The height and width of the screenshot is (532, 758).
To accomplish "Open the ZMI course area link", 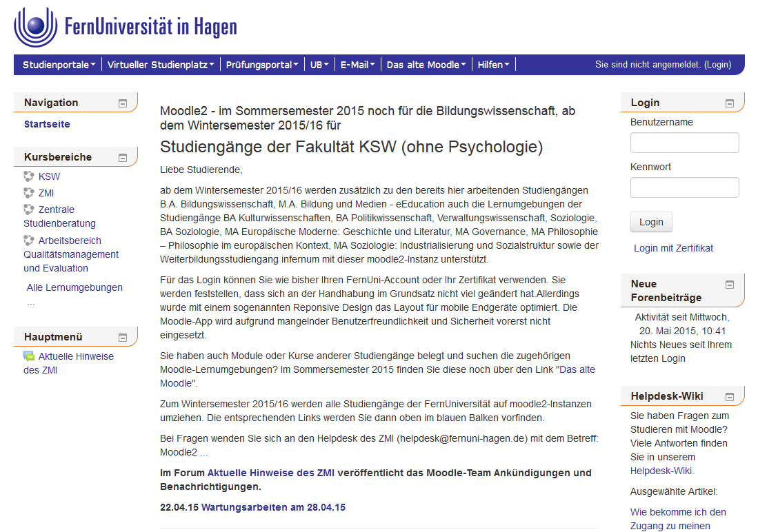I will tap(46, 193).
